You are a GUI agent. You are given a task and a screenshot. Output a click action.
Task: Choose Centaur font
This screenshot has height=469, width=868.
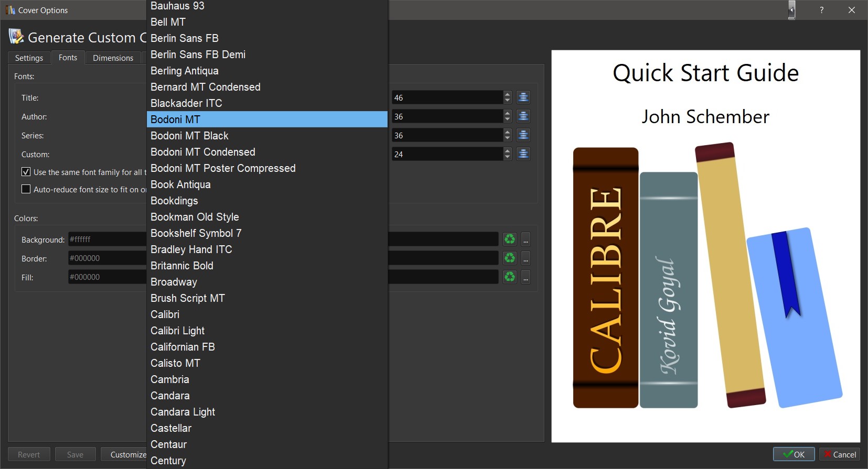pyautogui.click(x=267, y=444)
